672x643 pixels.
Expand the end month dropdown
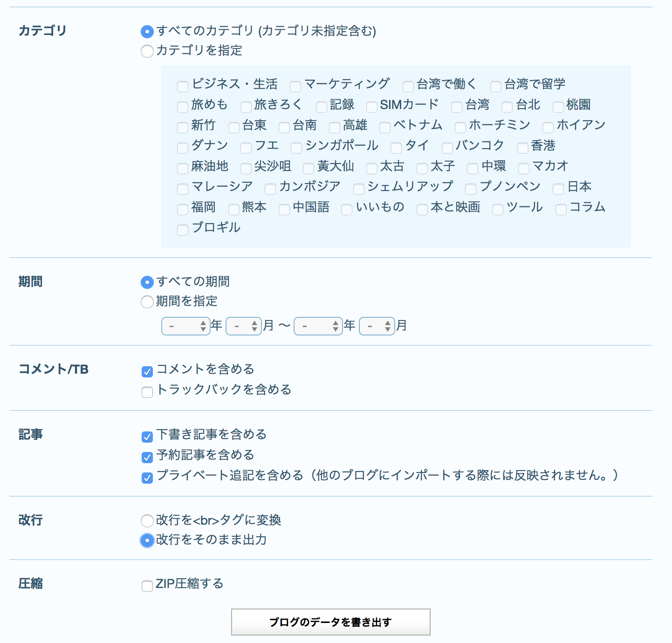point(377,326)
